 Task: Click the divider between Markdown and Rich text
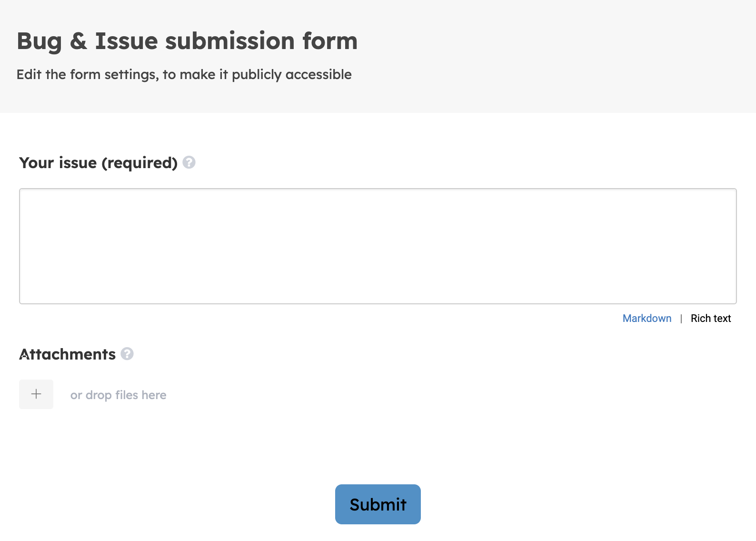click(x=681, y=319)
